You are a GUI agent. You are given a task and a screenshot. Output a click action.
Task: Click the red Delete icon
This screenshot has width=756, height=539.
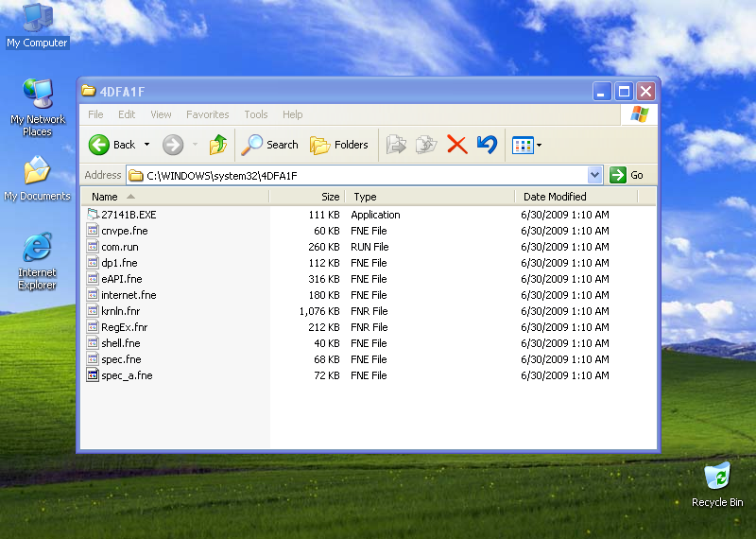(457, 145)
